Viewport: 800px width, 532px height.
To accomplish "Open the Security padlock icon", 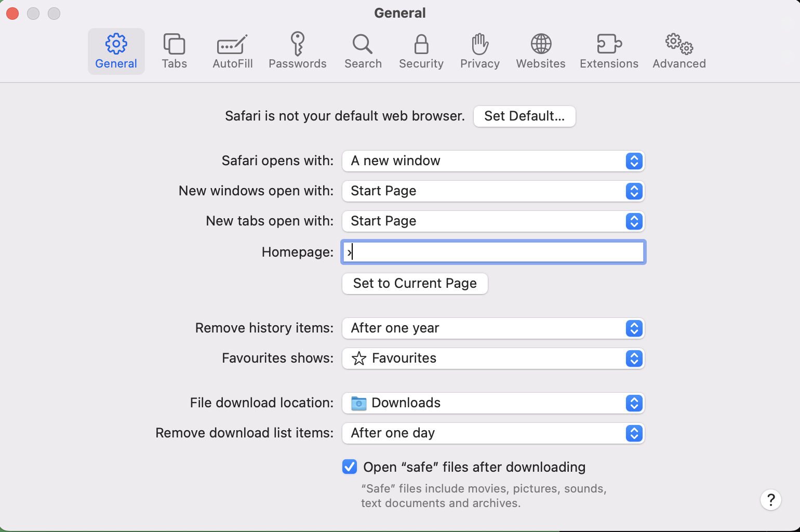I will (421, 44).
